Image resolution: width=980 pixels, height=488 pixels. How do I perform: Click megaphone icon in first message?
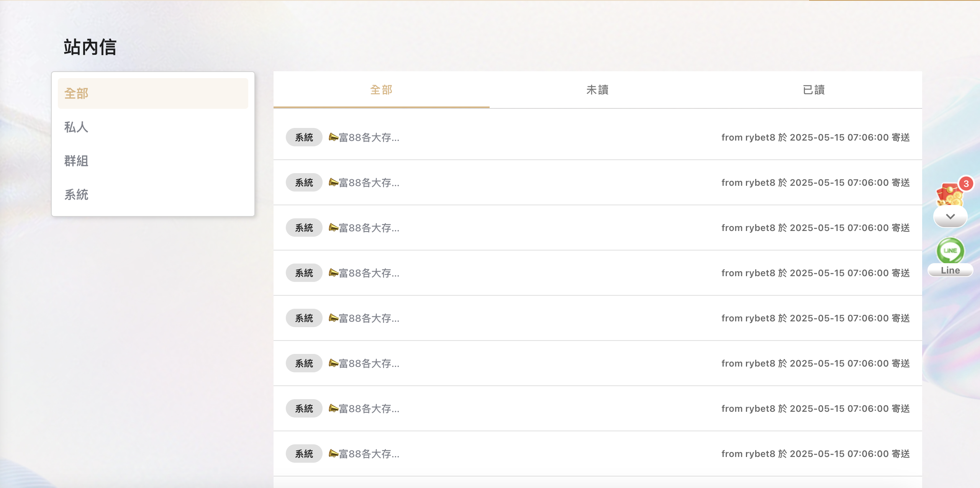[x=333, y=137]
